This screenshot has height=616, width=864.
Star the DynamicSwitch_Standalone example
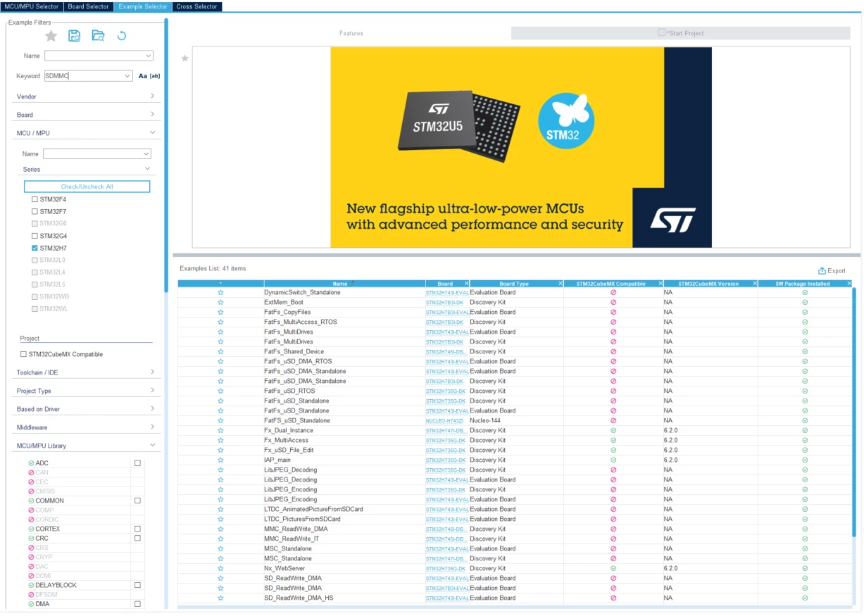[x=220, y=292]
